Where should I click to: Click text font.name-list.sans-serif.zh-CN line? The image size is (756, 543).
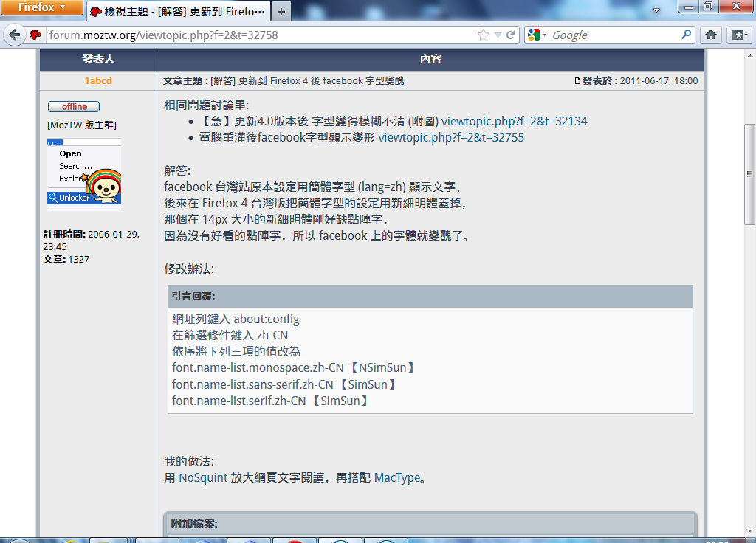click(x=284, y=384)
